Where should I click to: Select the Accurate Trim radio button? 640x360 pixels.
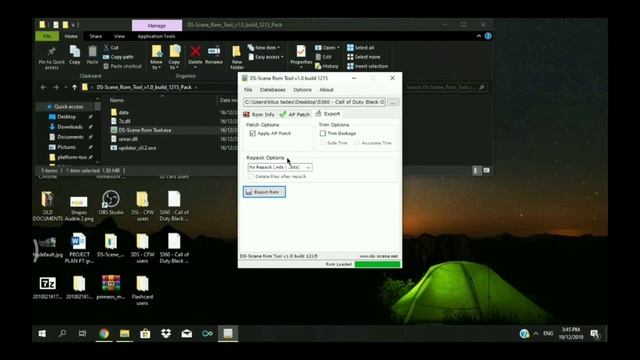pyautogui.click(x=357, y=143)
